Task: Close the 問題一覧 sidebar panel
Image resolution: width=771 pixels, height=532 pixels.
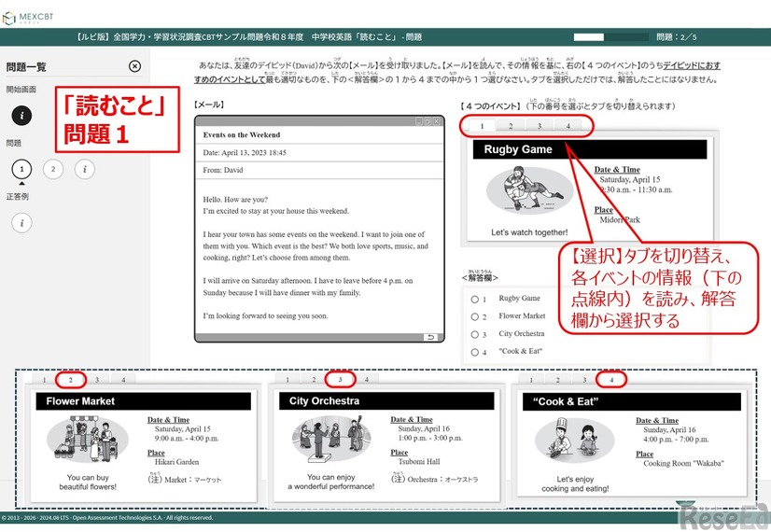Action: pos(134,66)
